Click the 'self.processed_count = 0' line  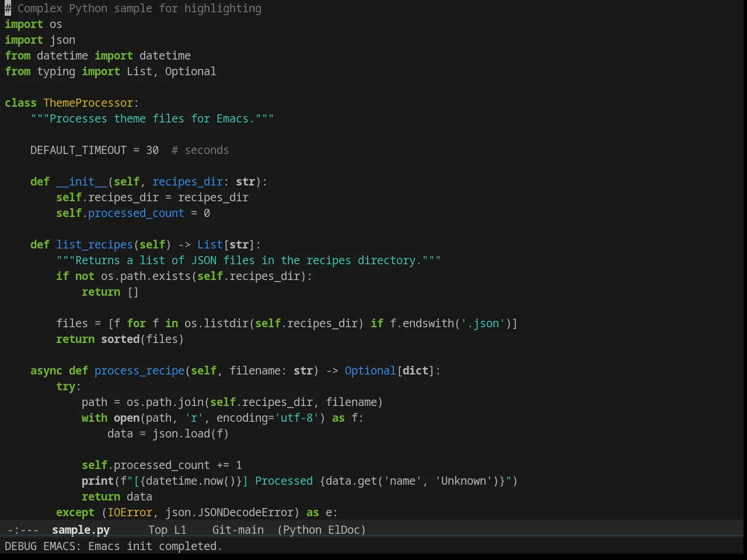(133, 213)
